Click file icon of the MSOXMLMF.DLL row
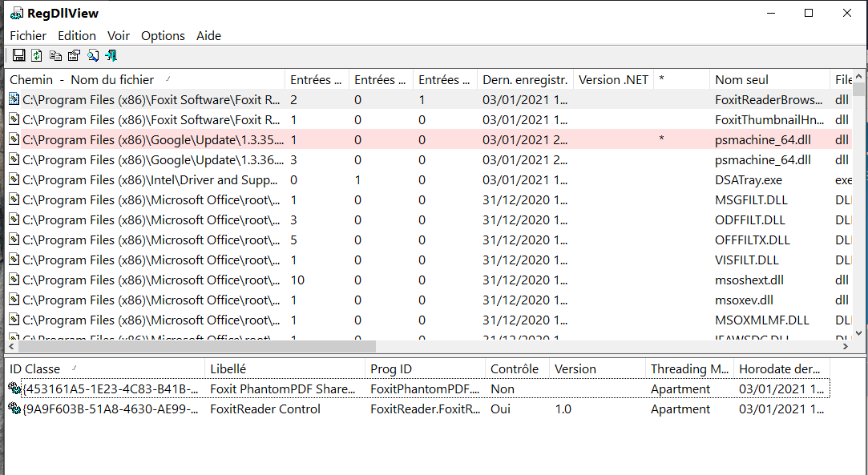The height and width of the screenshot is (475, 868). pyautogui.click(x=14, y=320)
